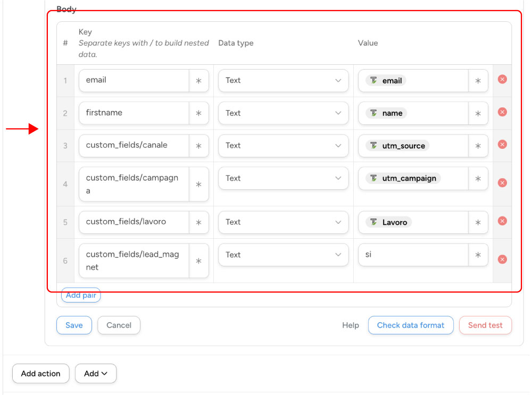The image size is (532, 395).
Task: Remove the custom_fields/lead_magnet row
Action: (x=501, y=259)
